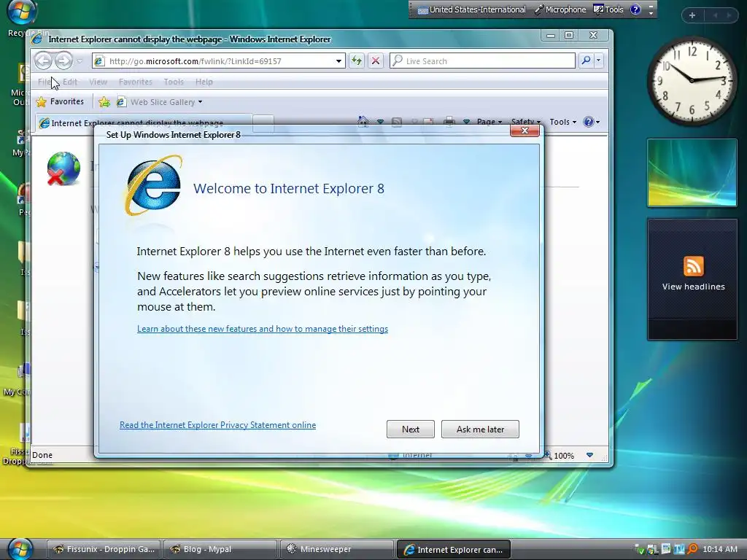The image size is (747, 560).
Task: Click the Forward arrow in Internet Explorer
Action: (63, 61)
